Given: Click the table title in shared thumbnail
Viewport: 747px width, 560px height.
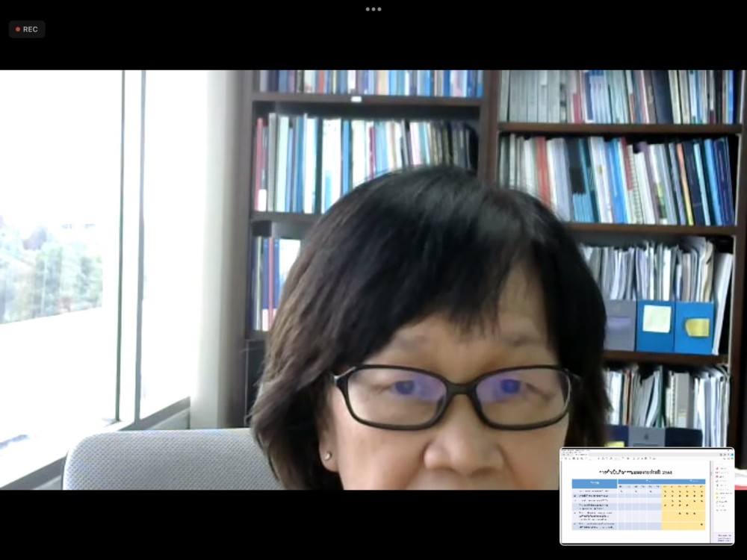Looking at the screenshot, I should pos(634,472).
